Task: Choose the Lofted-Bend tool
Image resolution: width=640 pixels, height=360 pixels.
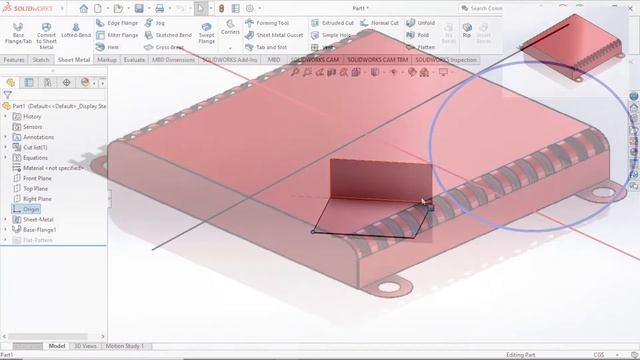Action: coord(76,31)
